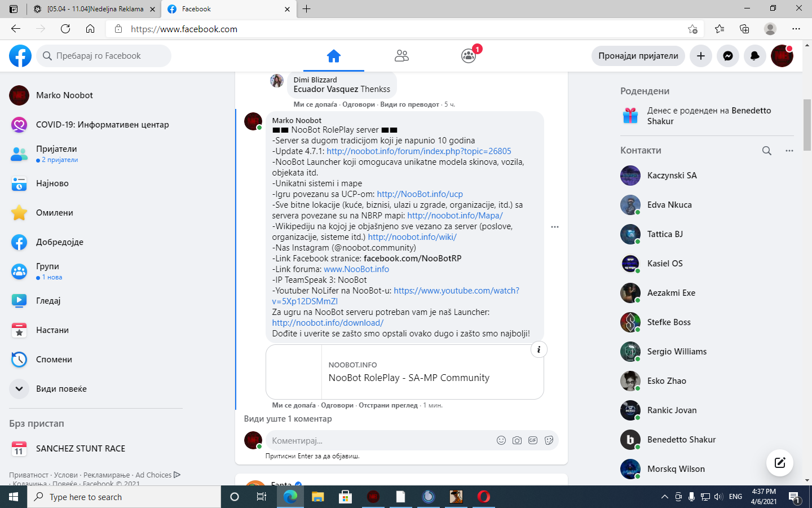812x508 pixels.
Task: Open Пријатели in left sidebar
Action: pos(96,154)
